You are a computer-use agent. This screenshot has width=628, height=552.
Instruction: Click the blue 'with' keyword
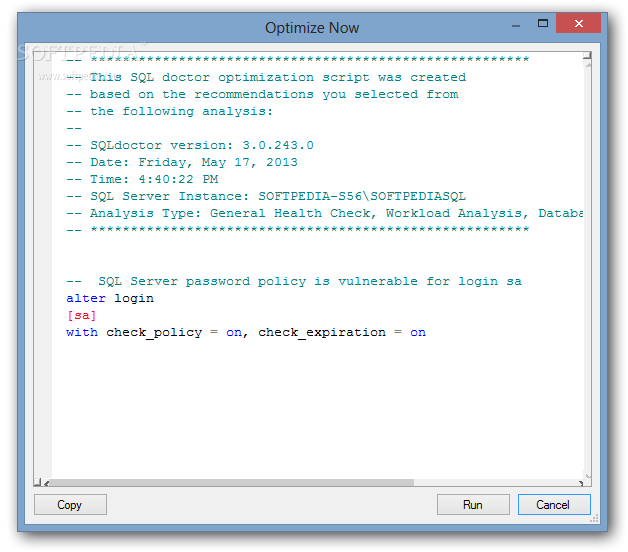[82, 332]
